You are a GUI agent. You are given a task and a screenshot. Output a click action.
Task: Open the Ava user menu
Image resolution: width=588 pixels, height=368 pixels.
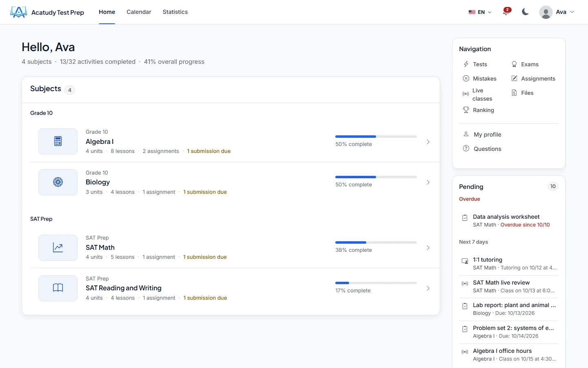pos(557,12)
